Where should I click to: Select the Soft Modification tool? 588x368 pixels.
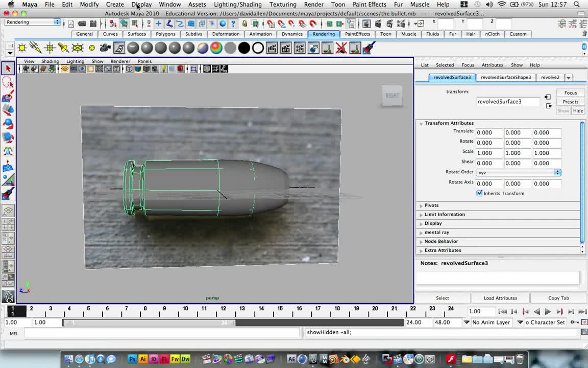(8, 166)
